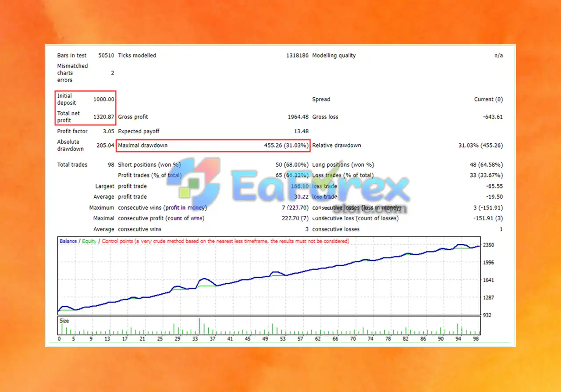The image size is (561, 392).
Task: Select the Spread Current (0) value
Action: [489, 100]
